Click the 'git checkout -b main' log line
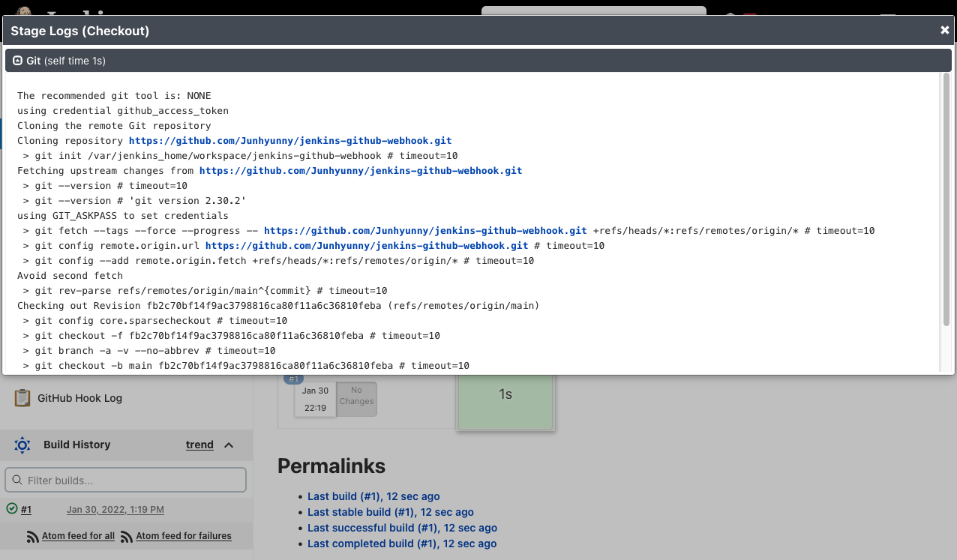 point(246,365)
